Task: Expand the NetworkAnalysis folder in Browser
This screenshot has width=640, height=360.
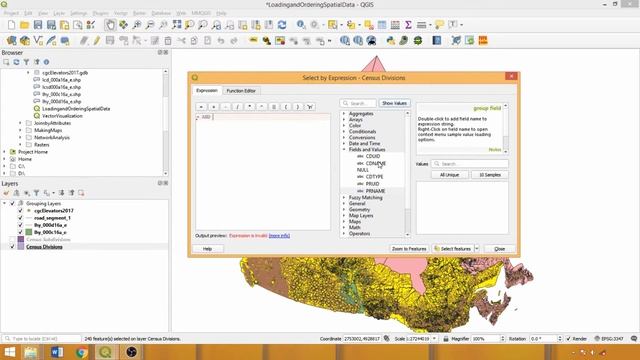Action: (20, 138)
